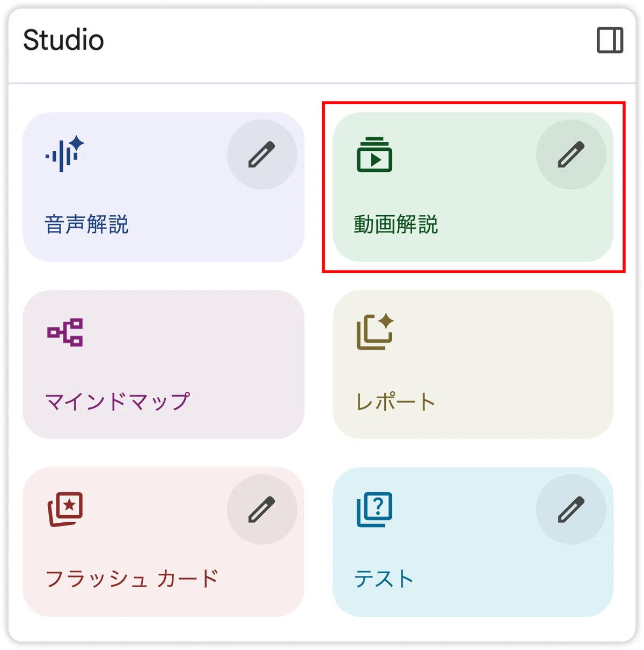
Task: Customize 動画解説 using pencil icon
Action: (571, 155)
